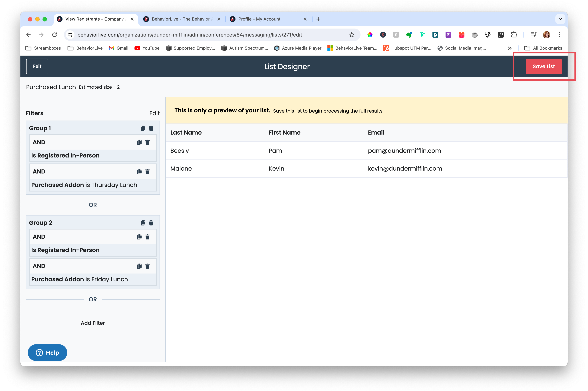Open the Streamboxes bookmark folder

click(x=43, y=48)
